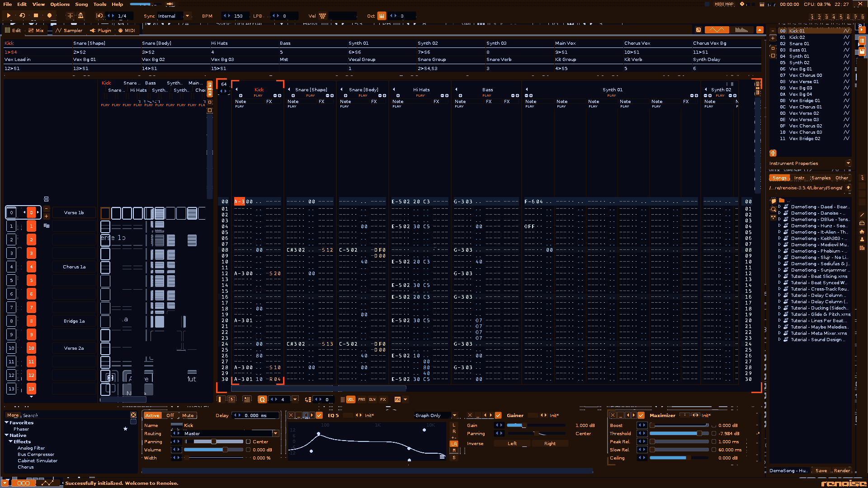Expand the DemoSong - Daed - Bear file entry

point(779,206)
